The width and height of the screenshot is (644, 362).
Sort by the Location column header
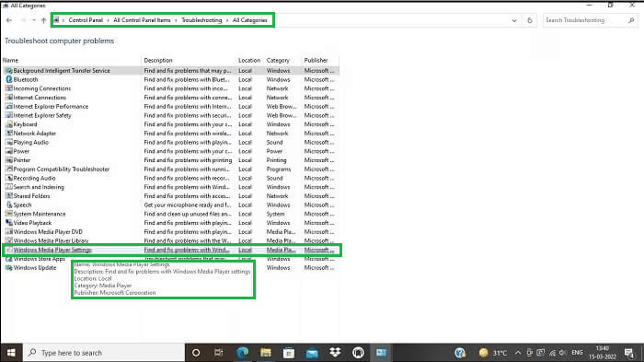(x=249, y=61)
